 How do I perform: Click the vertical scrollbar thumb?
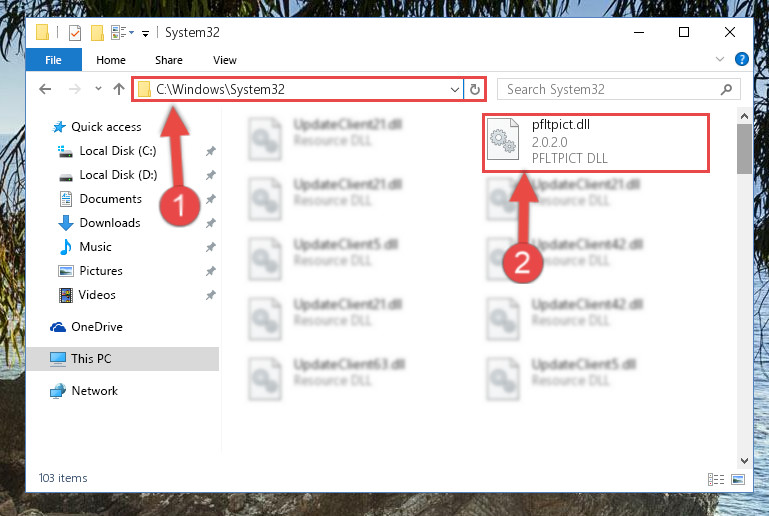(x=743, y=149)
